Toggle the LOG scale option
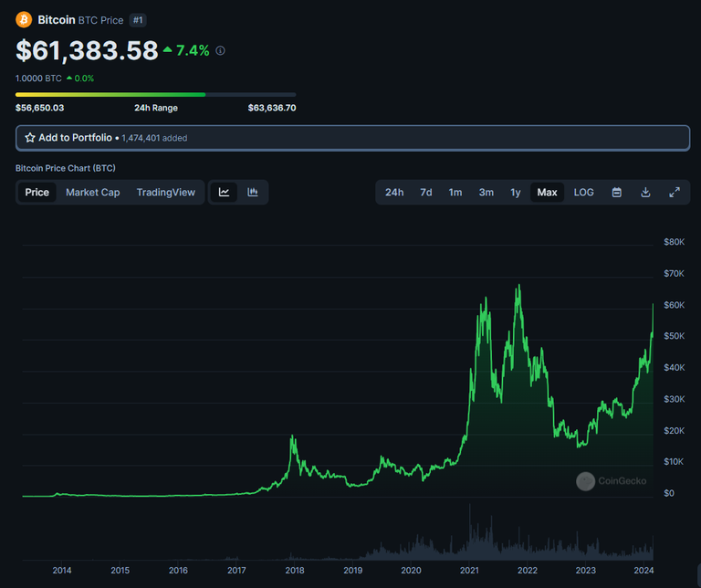Viewport: 701px width, 588px height. point(584,193)
